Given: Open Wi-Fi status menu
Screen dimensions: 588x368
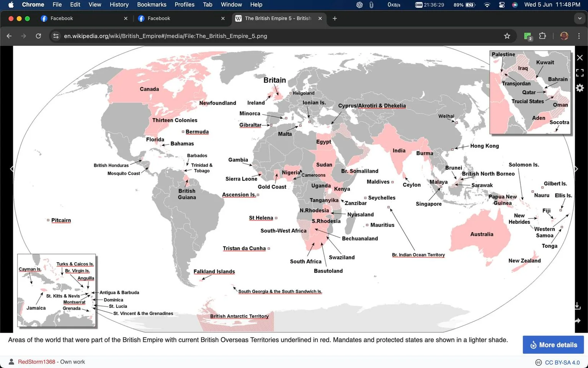Looking at the screenshot, I should pyautogui.click(x=487, y=5).
